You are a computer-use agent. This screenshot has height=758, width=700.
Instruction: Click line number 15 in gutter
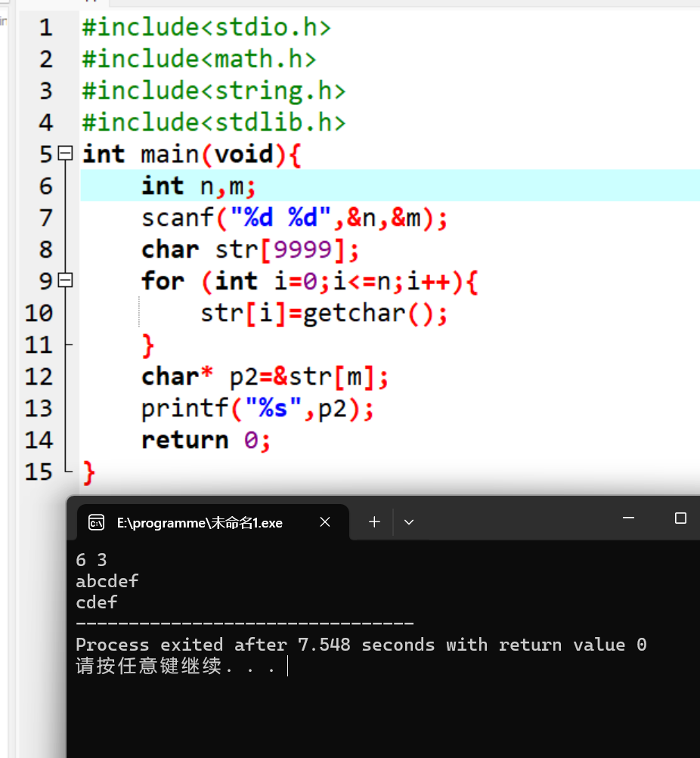(x=39, y=472)
